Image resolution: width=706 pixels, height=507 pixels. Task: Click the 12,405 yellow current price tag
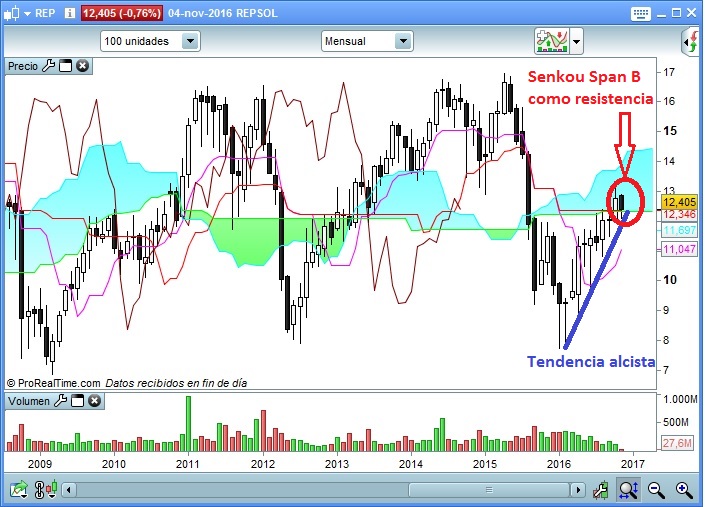(x=679, y=202)
